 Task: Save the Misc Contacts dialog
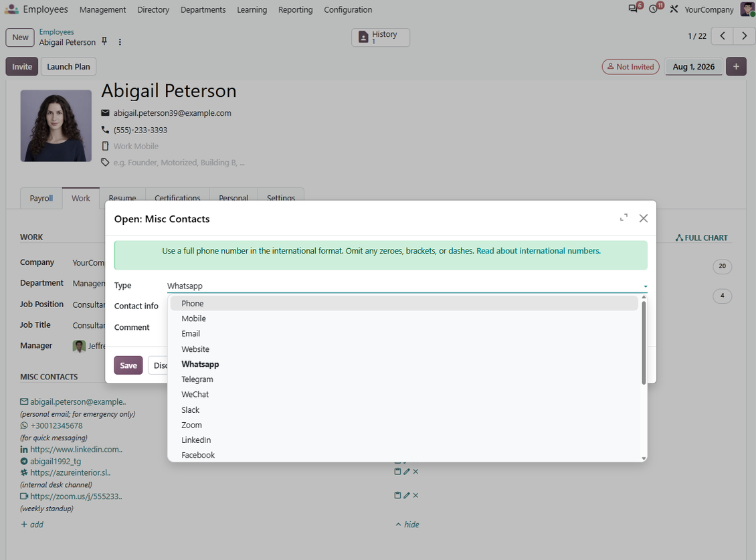click(128, 365)
